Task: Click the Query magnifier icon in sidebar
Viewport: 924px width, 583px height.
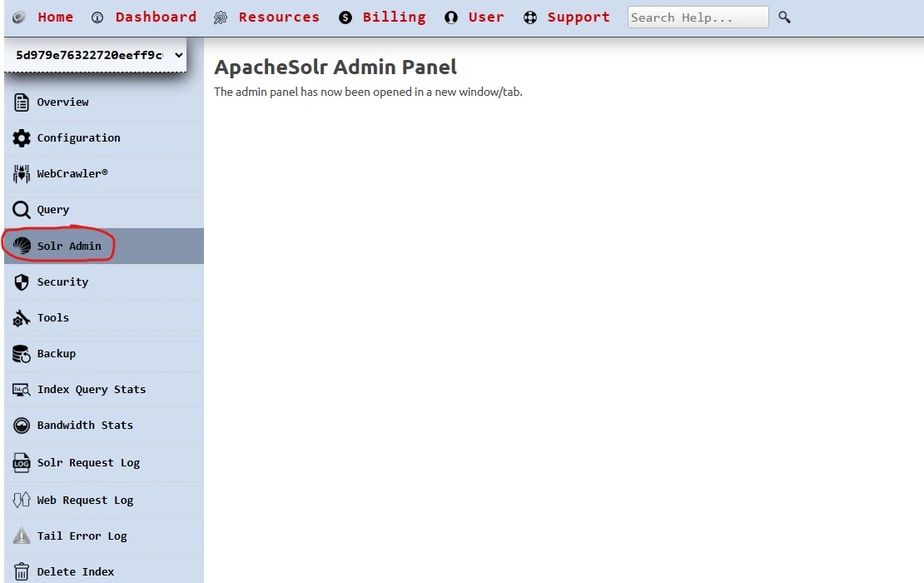Action: coord(22,210)
